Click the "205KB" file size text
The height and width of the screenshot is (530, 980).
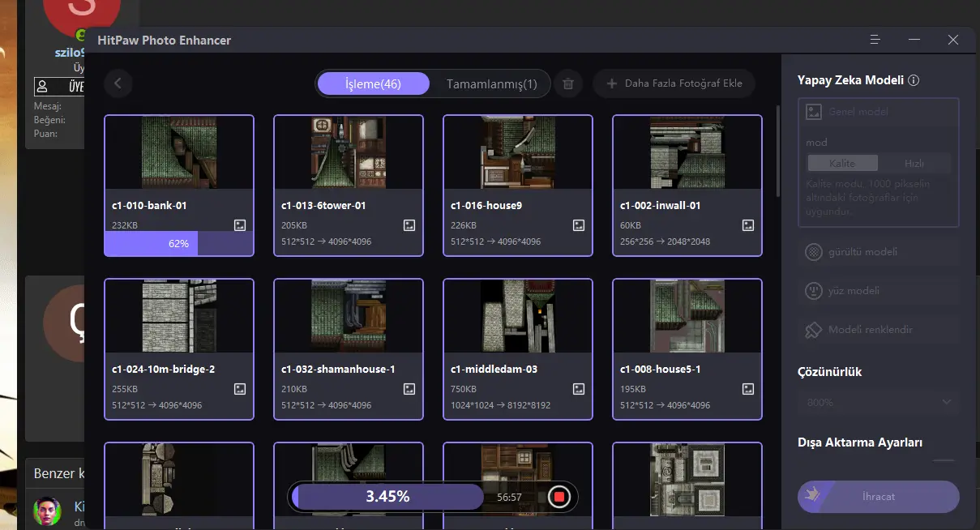pos(293,225)
